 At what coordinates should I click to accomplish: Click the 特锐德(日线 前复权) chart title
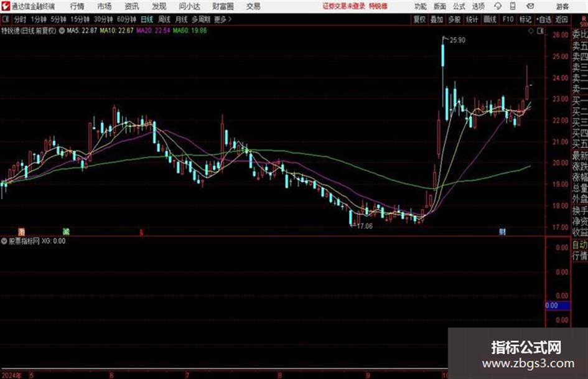tap(29, 30)
